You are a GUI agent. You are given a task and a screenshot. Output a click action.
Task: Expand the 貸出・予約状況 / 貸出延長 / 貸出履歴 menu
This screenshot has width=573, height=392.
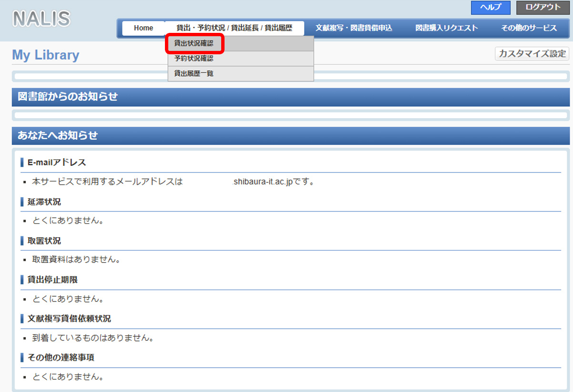click(234, 28)
